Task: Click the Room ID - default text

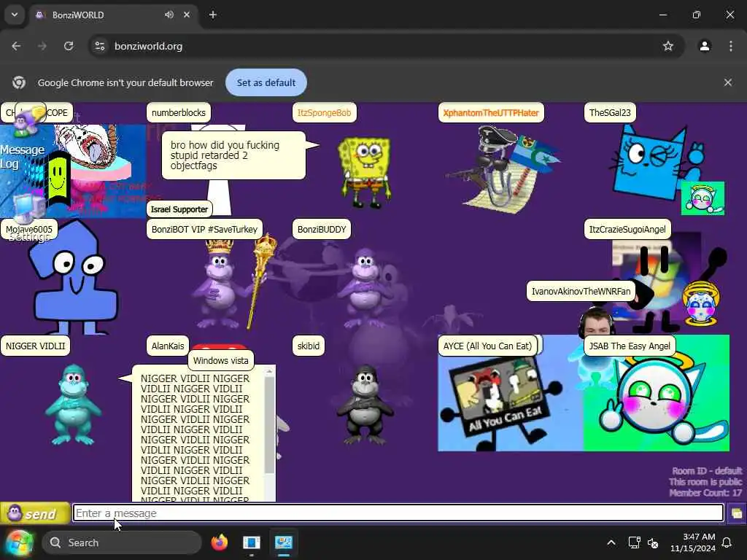Action: (x=707, y=470)
